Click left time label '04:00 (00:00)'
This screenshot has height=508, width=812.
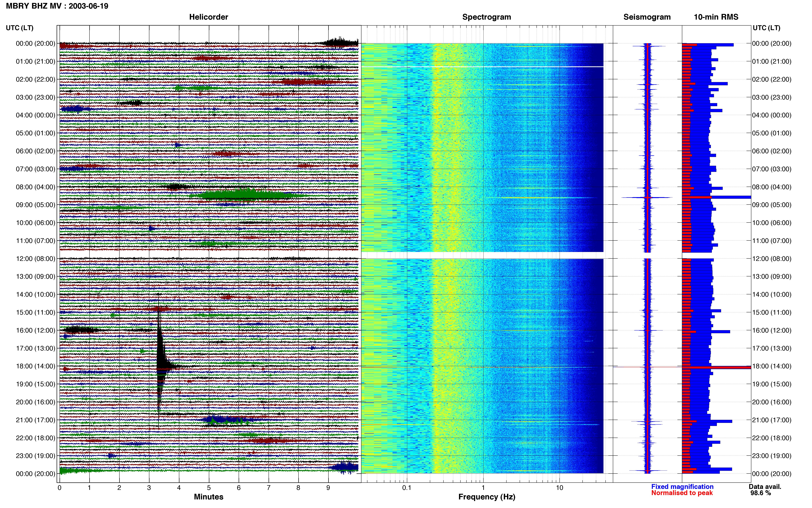(x=36, y=115)
